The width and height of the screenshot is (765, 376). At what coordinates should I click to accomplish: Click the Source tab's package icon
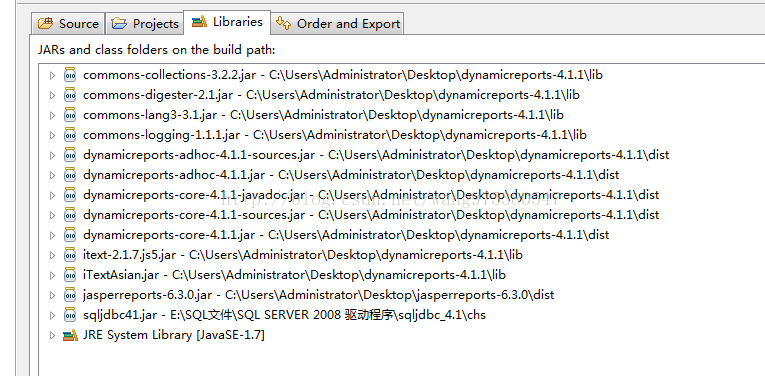pos(45,23)
